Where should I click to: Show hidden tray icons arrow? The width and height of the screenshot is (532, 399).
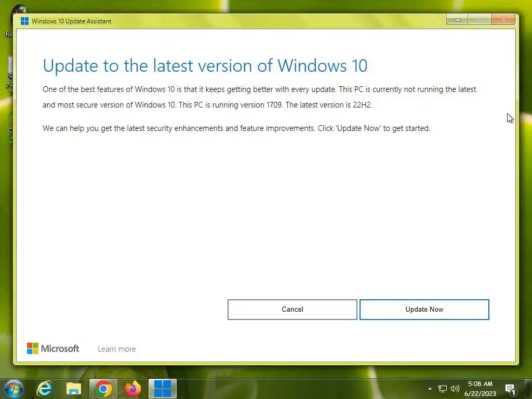click(430, 389)
